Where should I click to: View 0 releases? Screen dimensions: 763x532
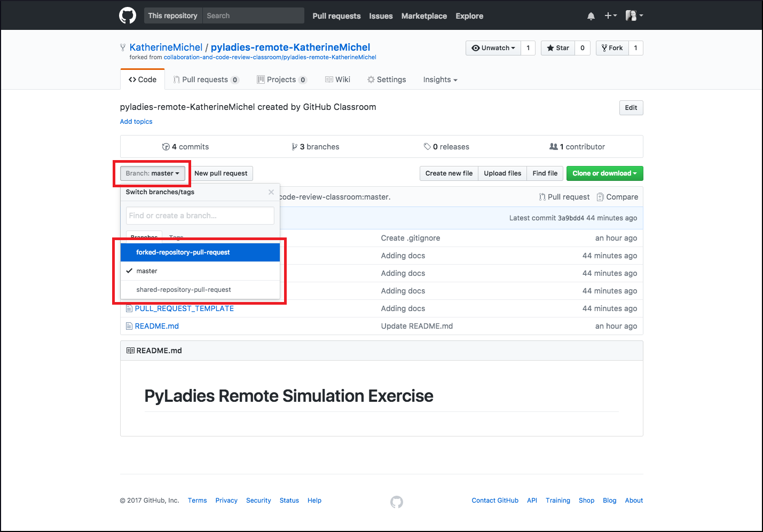tap(446, 147)
